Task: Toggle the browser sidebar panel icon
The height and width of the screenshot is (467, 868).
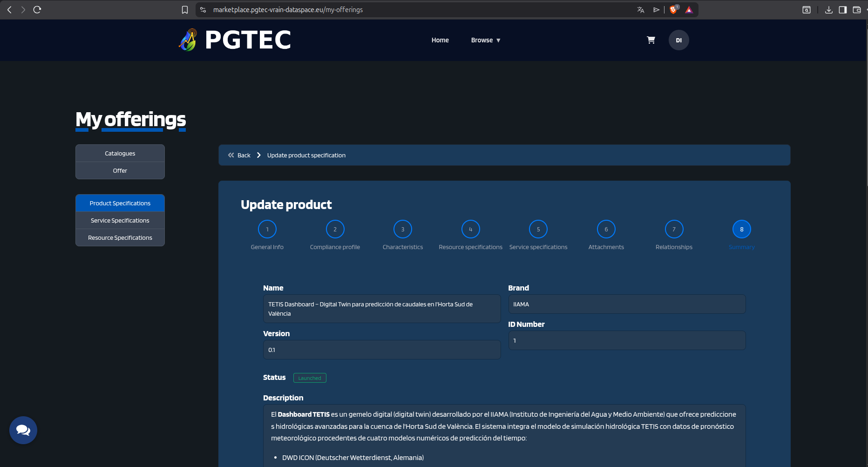Action: coord(843,10)
